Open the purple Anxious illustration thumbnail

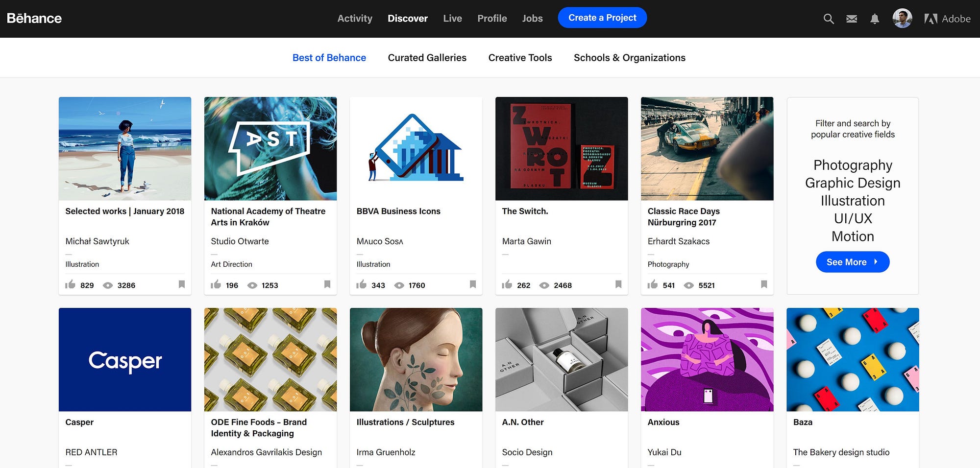coord(707,359)
